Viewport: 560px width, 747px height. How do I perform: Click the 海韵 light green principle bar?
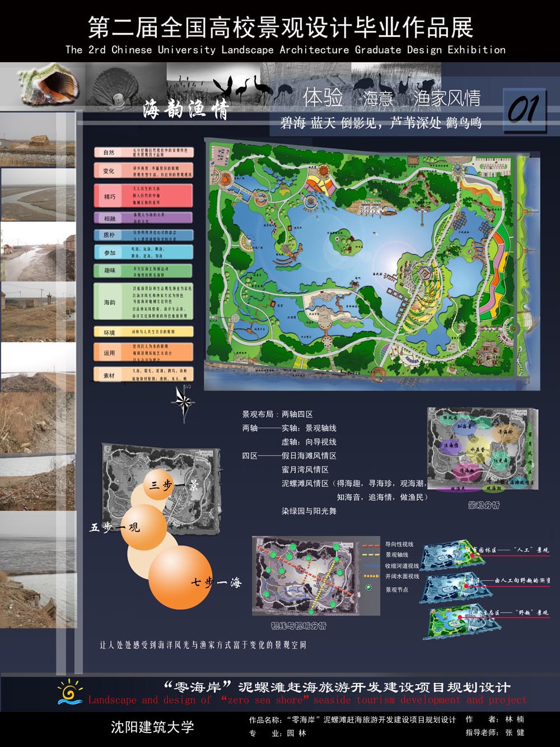tap(144, 302)
